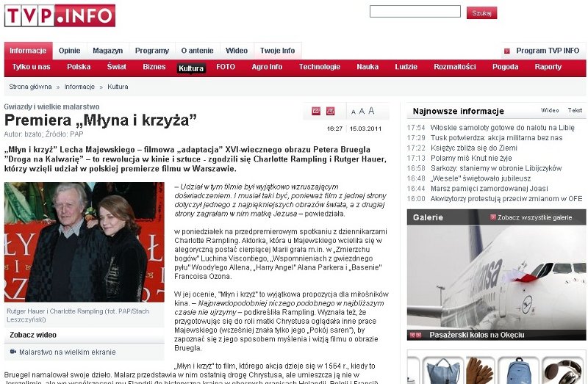Select Kultura in the red menu
This screenshot has height=384, width=588.
(191, 68)
